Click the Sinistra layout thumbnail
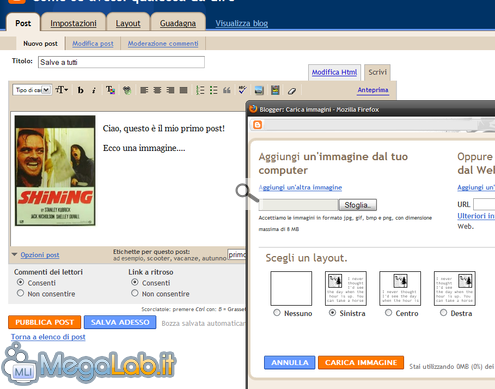Image resolution: width=495 pixels, height=389 pixels. click(x=346, y=288)
